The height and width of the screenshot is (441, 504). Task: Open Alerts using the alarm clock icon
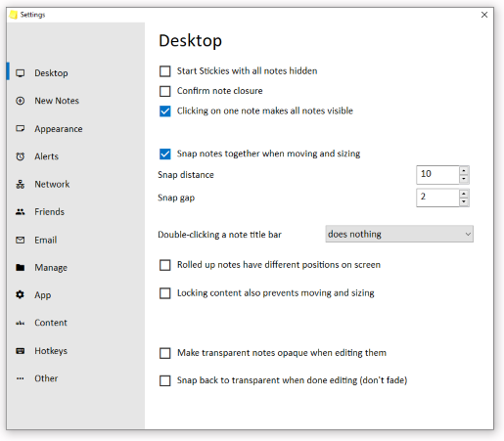click(21, 156)
